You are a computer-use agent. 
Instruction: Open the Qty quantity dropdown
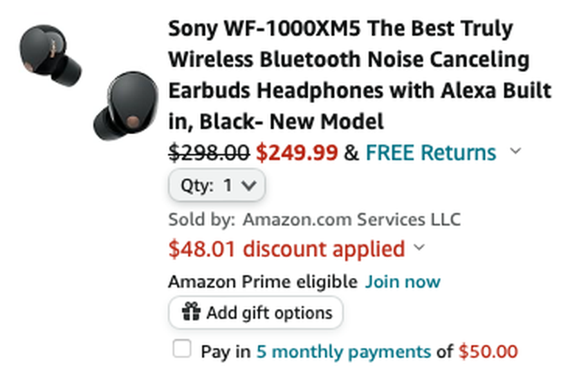(x=217, y=185)
